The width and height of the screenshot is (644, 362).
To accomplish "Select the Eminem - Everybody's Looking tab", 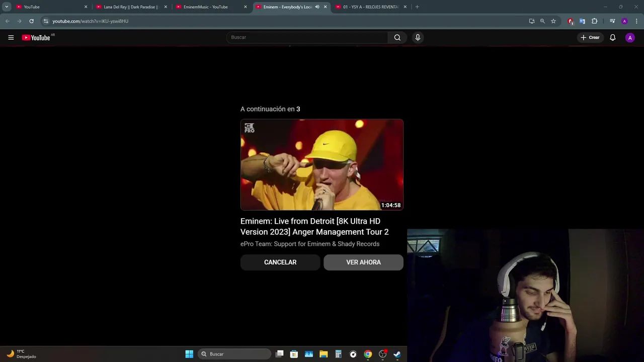I will (287, 7).
